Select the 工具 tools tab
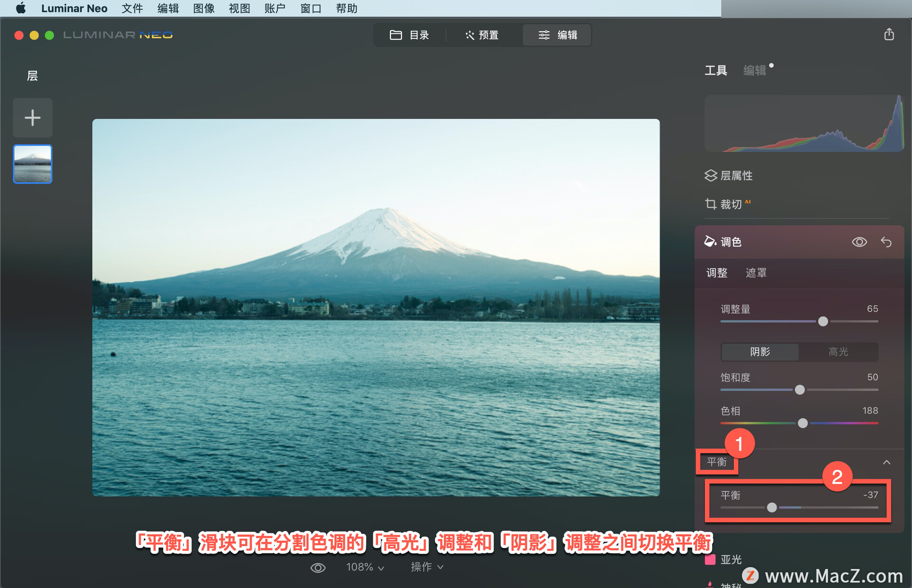 click(716, 70)
